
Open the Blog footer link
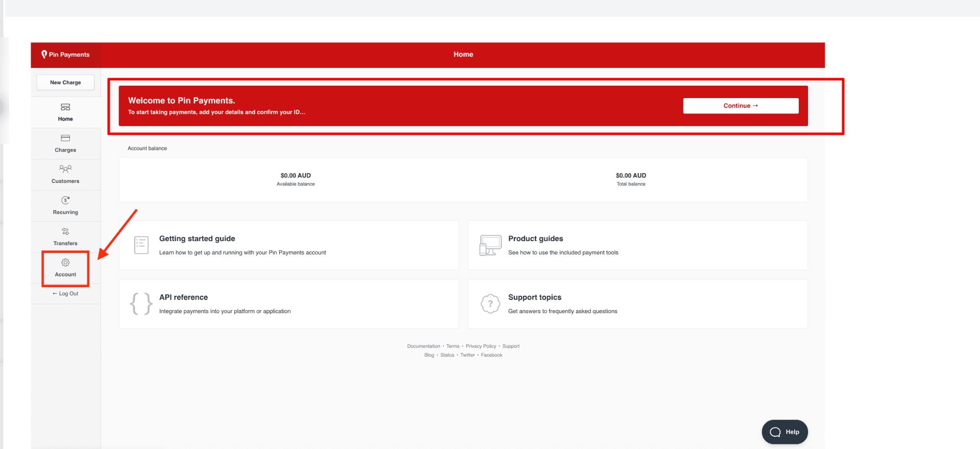coord(429,356)
